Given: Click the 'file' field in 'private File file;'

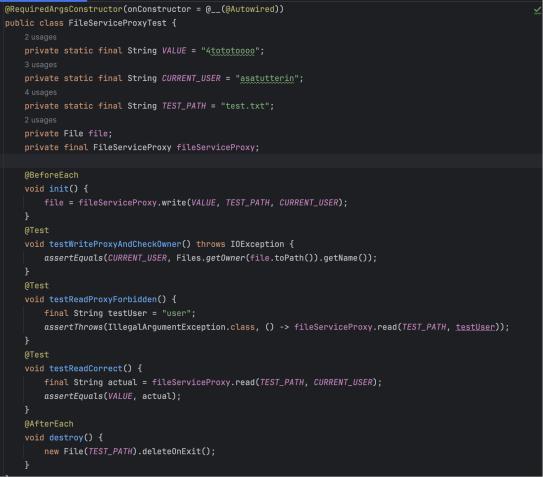Looking at the screenshot, I should tap(98, 134).
